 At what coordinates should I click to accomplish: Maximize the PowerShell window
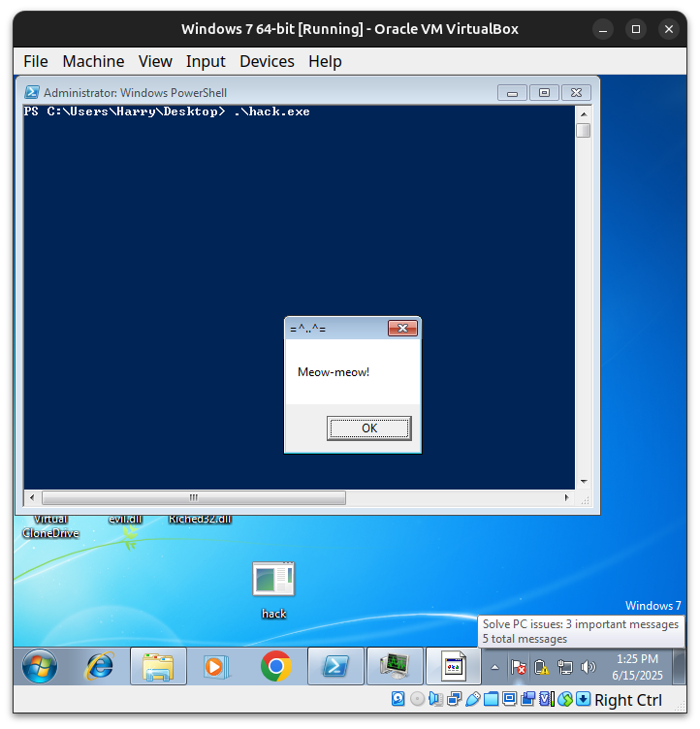(x=544, y=93)
